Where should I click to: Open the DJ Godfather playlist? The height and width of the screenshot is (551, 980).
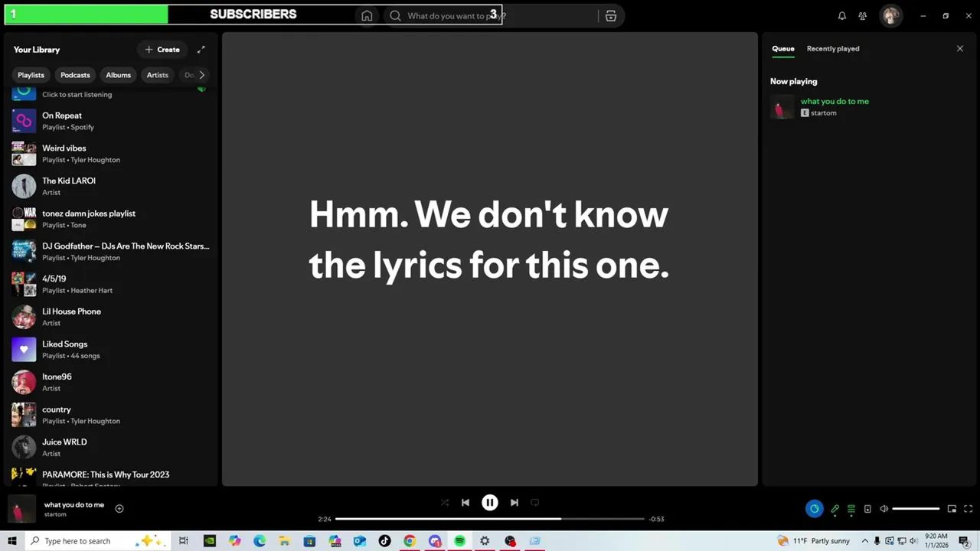pos(111,252)
